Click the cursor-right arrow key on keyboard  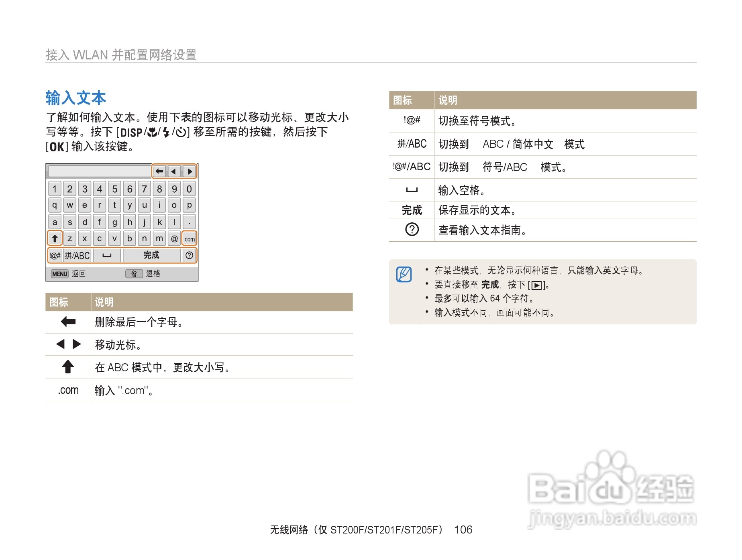[189, 171]
